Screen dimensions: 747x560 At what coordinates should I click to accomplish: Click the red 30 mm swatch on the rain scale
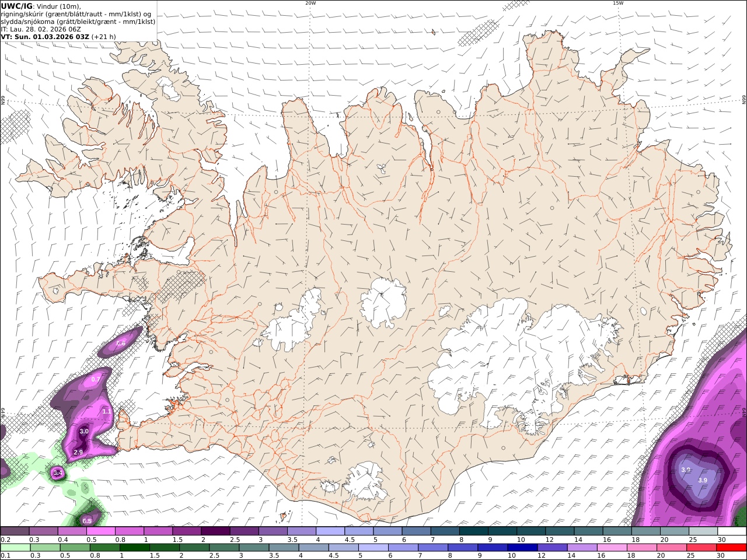[732, 548]
